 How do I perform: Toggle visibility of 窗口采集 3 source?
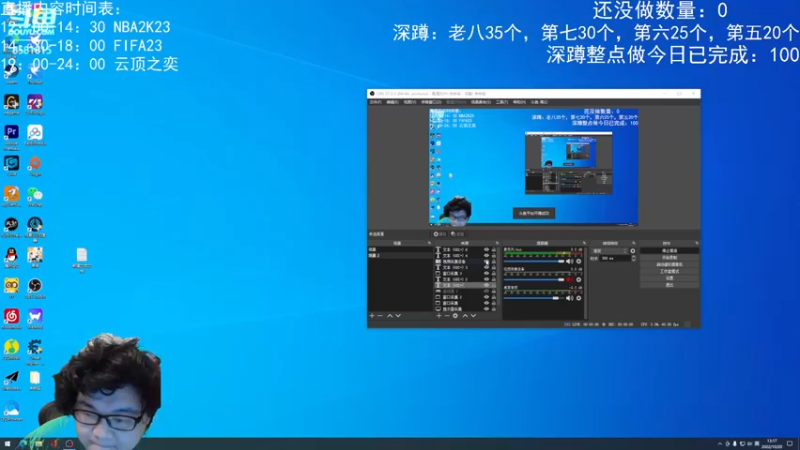[x=486, y=273]
